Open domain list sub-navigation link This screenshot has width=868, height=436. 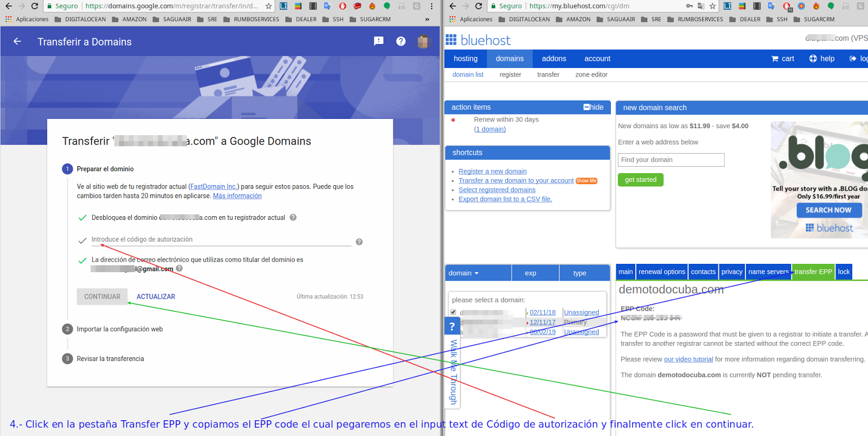(x=468, y=74)
